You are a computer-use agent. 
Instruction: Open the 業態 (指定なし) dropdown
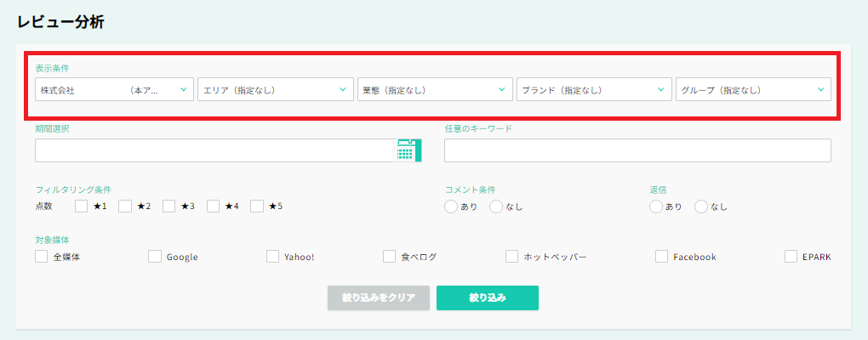pos(434,90)
